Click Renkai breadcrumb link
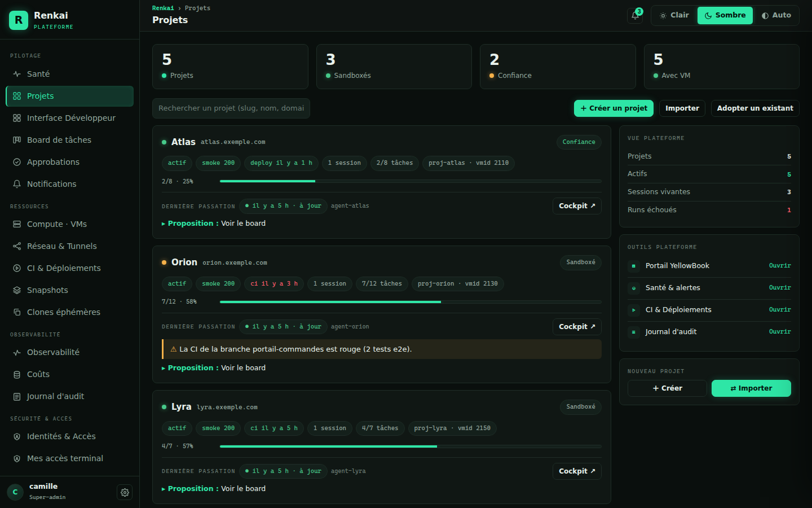 [x=163, y=8]
